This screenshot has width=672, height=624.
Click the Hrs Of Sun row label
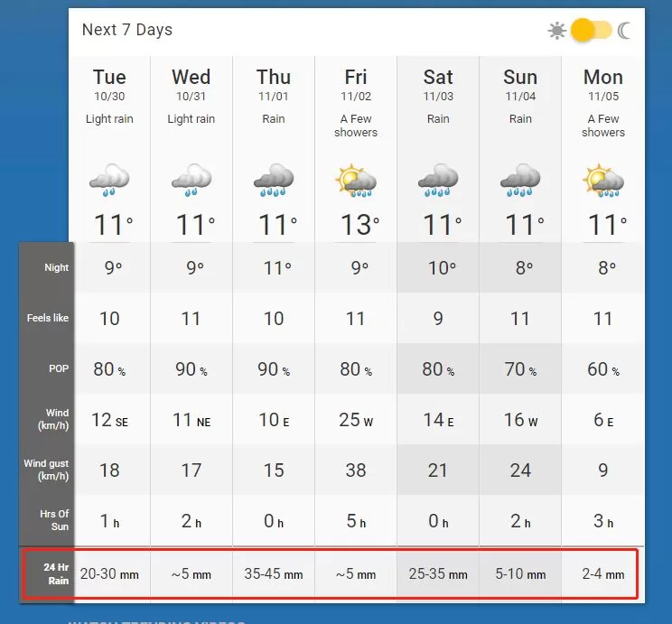tap(54, 520)
